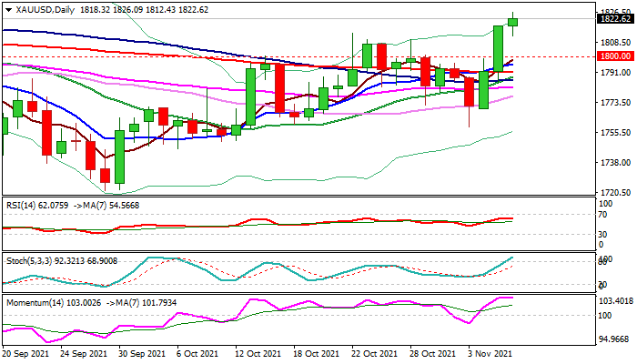Click the 1808.00 price axis label
The image size is (637, 364).
pos(616,43)
